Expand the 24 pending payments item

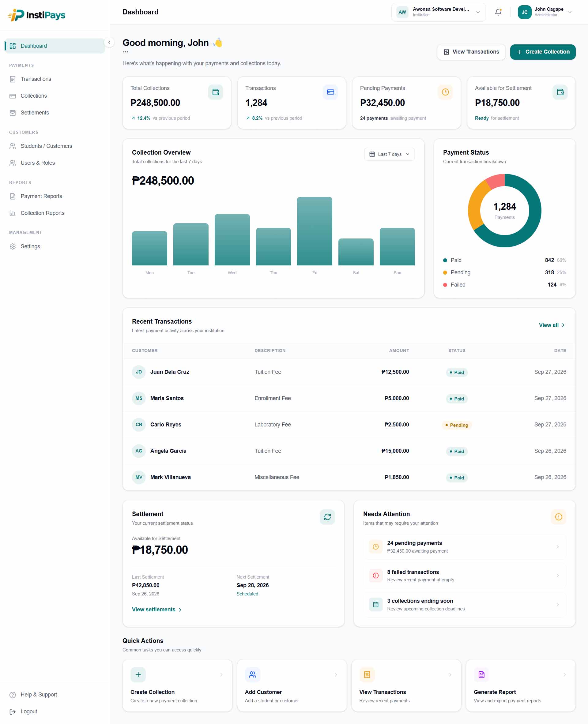coord(464,546)
